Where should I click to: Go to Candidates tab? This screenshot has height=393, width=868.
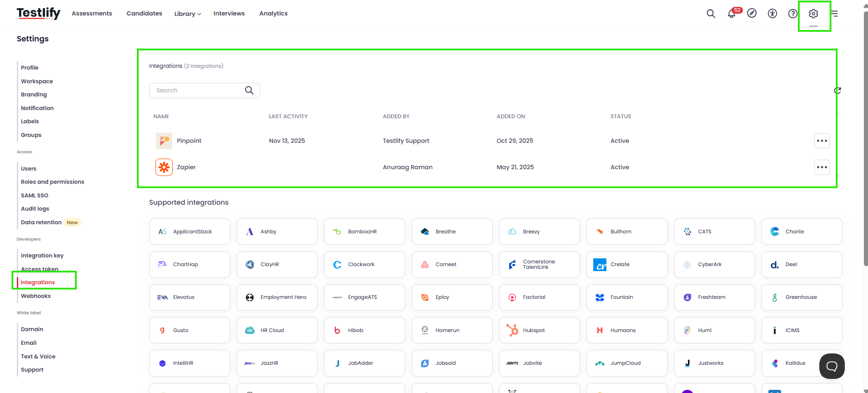point(144,14)
